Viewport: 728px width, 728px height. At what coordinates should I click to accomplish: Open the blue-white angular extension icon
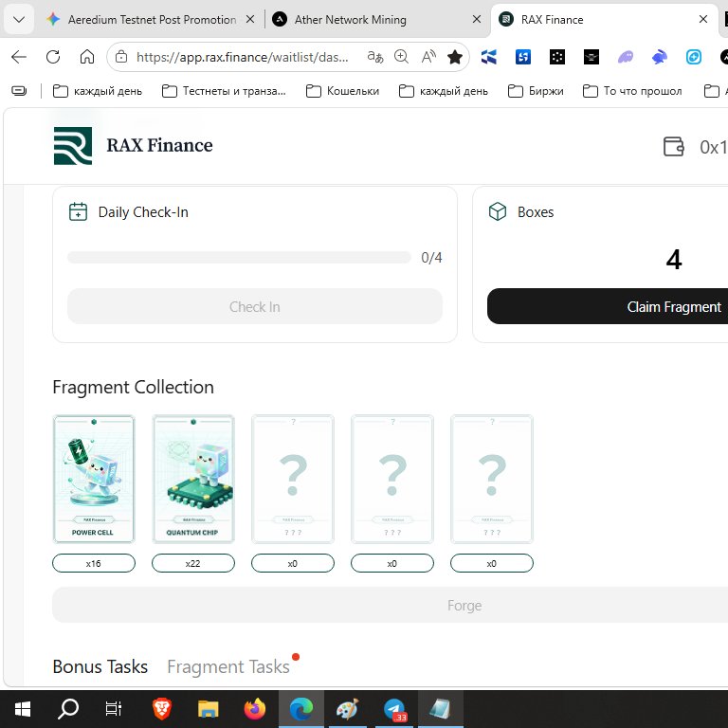coord(489,57)
